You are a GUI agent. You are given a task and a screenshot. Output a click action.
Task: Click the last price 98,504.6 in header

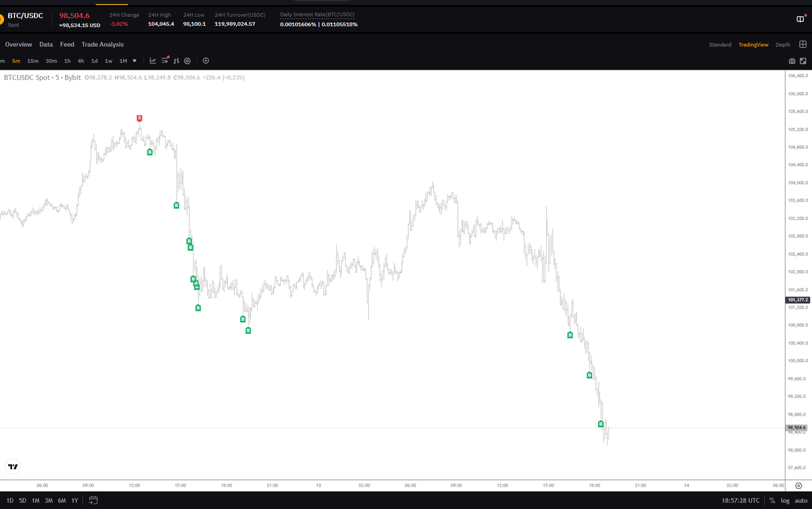coord(74,16)
